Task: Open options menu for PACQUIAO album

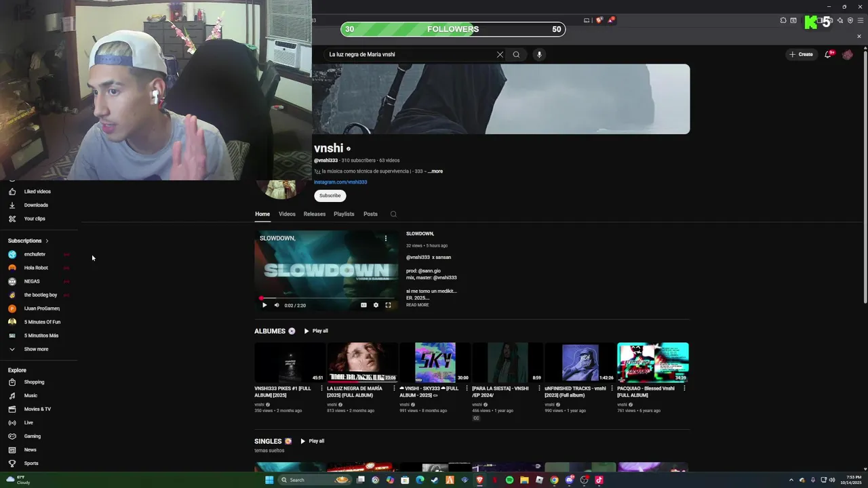Action: [x=684, y=388]
